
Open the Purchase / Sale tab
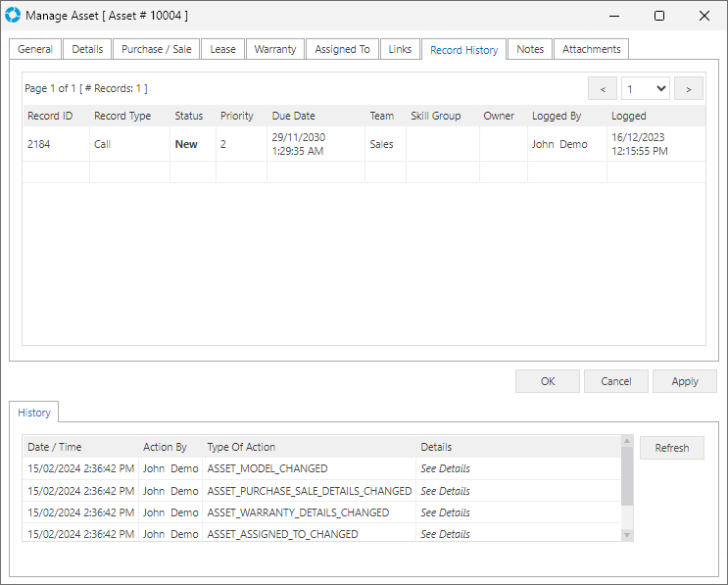(156, 49)
